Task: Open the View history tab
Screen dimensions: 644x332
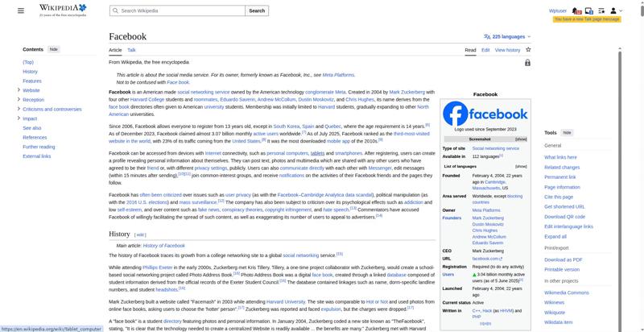Action: click(x=507, y=50)
